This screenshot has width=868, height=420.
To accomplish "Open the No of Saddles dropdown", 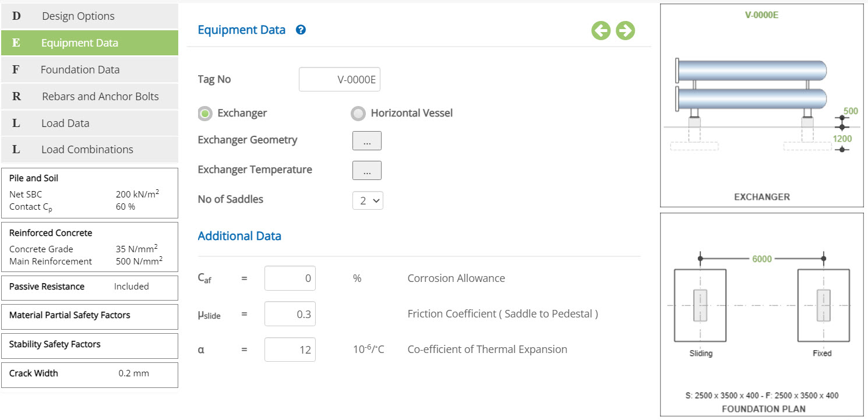I will tap(368, 200).
